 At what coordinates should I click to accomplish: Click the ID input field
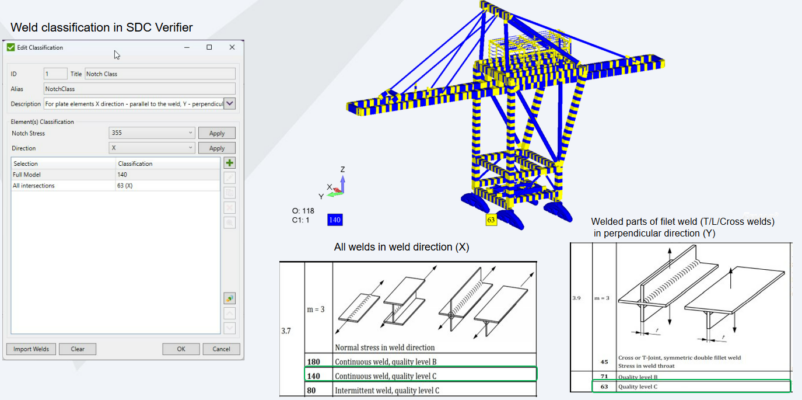55,74
